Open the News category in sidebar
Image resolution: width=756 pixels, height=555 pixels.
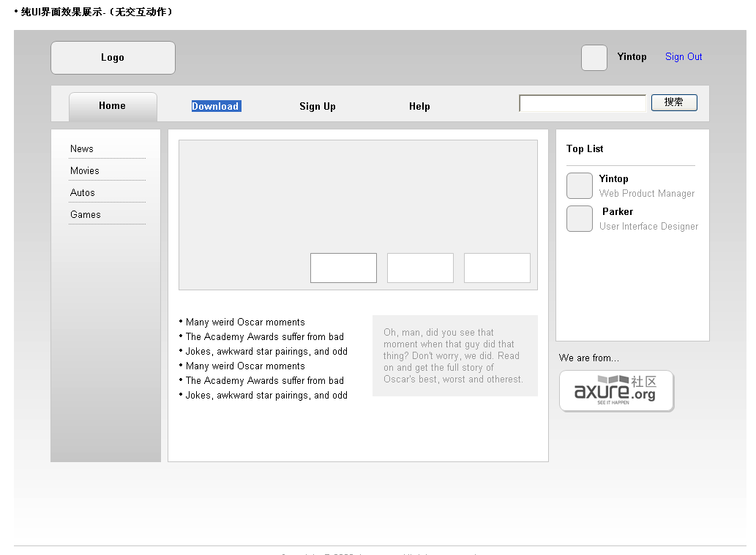82,148
